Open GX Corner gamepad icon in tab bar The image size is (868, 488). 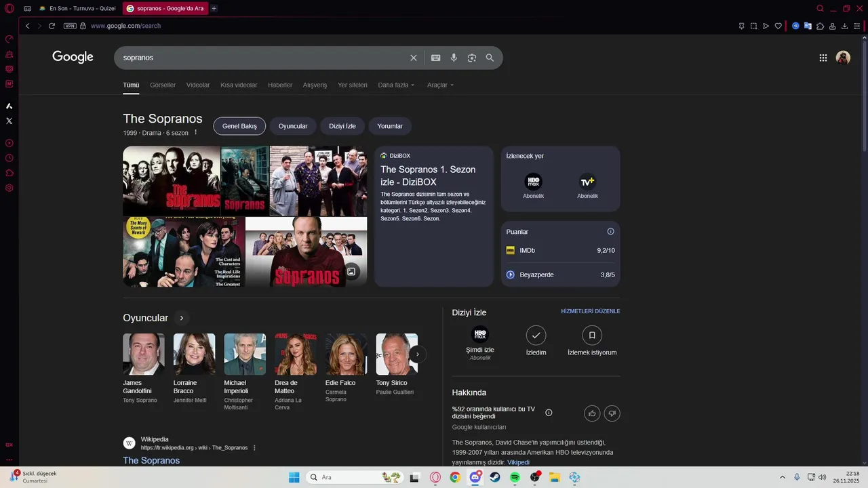pos(27,9)
